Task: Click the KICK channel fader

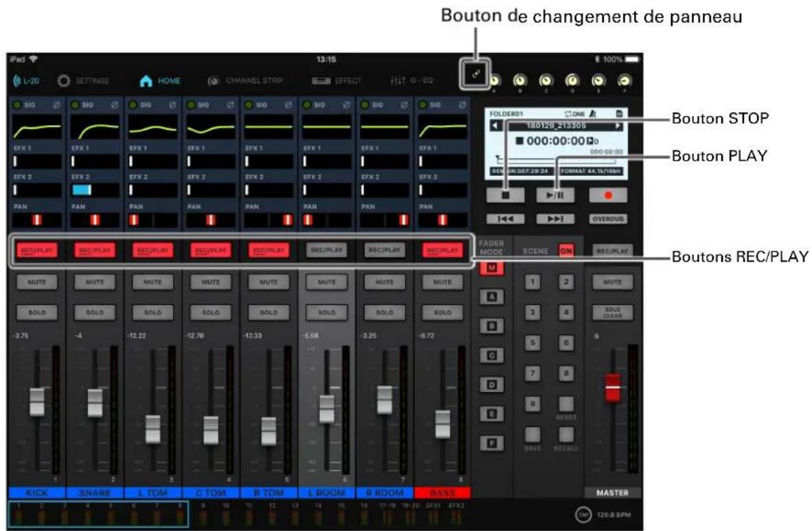Action: (x=37, y=402)
